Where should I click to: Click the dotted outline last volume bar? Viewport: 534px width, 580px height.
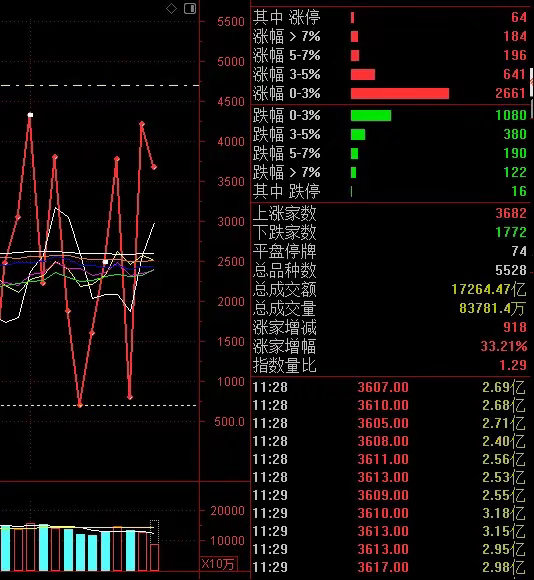[155, 545]
